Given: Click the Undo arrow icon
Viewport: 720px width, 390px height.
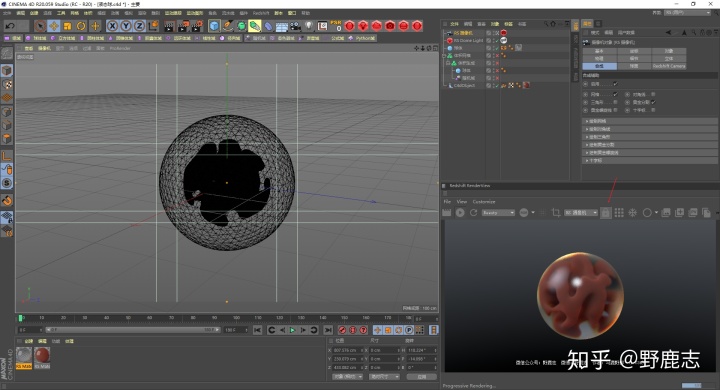Looking at the screenshot, I should click(x=10, y=26).
